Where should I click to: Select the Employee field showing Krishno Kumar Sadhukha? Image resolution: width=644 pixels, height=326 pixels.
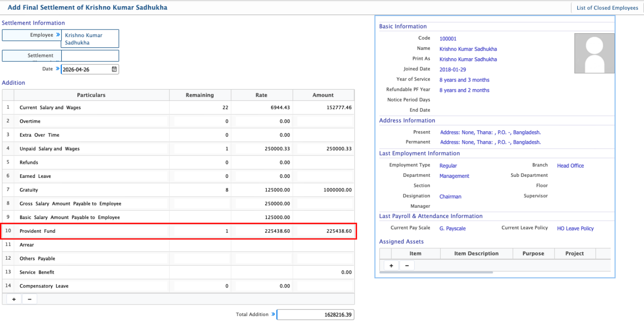pos(90,39)
